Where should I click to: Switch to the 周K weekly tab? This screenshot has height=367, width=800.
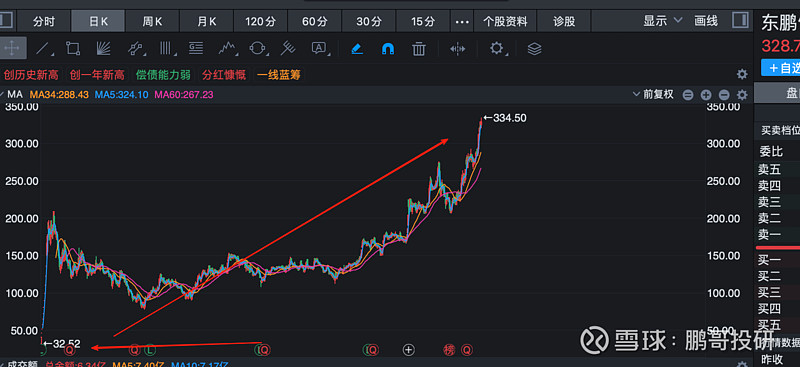pyautogui.click(x=152, y=21)
